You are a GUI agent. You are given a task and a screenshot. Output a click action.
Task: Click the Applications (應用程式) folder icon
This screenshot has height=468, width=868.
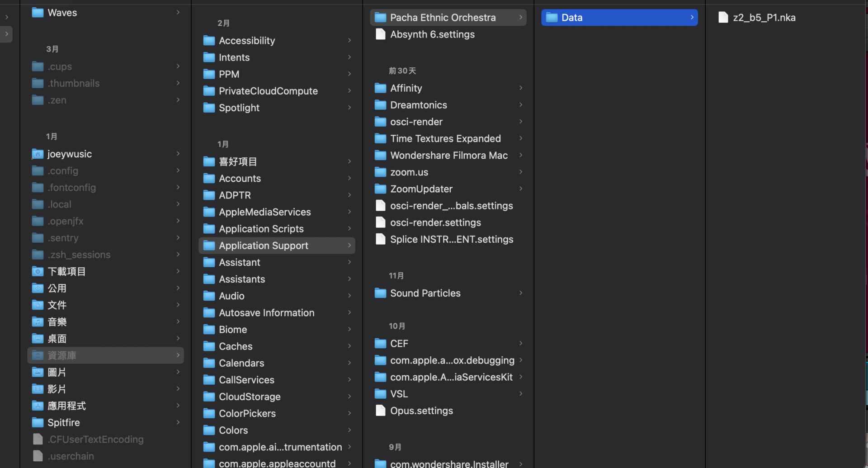tap(38, 406)
